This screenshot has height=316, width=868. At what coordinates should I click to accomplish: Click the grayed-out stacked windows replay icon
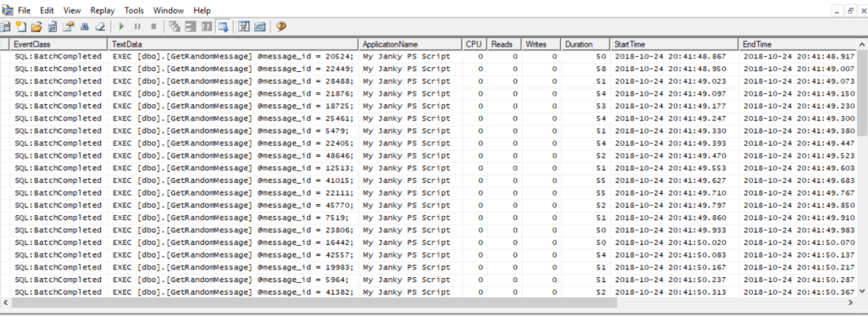point(175,26)
